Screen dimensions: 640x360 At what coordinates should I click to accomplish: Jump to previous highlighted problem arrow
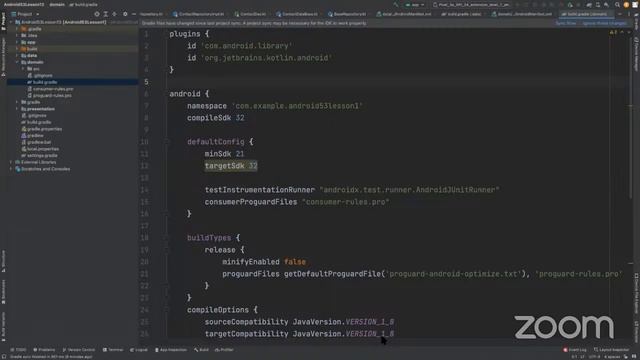click(622, 33)
